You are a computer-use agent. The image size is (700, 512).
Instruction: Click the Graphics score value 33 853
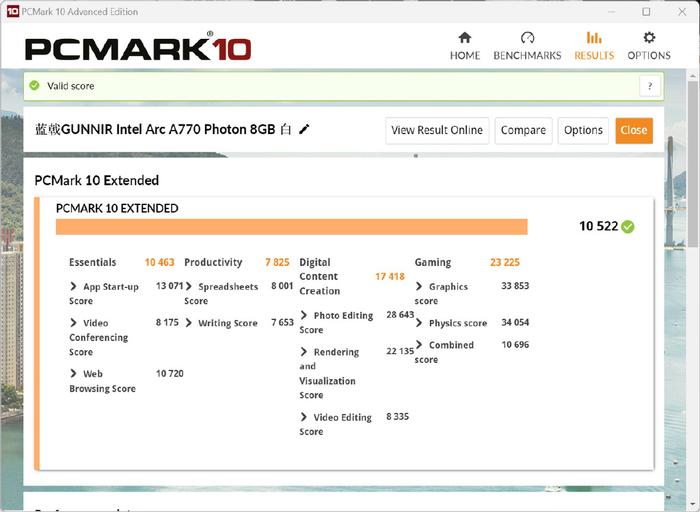point(515,286)
